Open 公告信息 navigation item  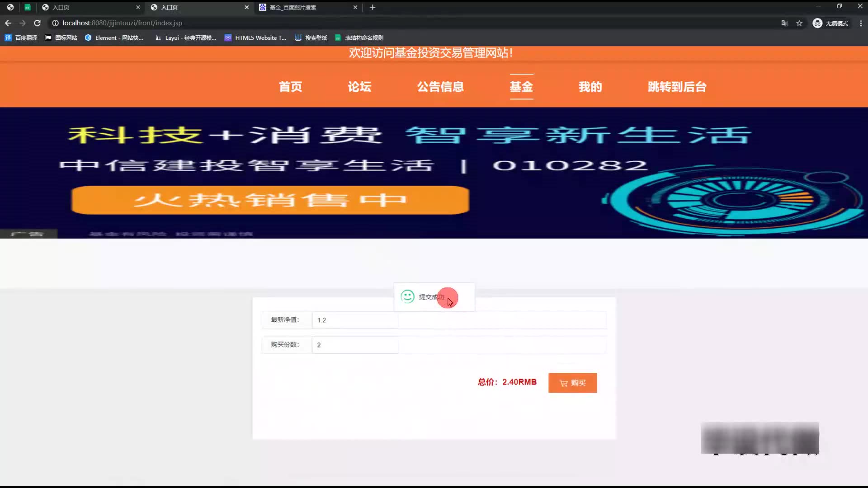pyautogui.click(x=440, y=87)
